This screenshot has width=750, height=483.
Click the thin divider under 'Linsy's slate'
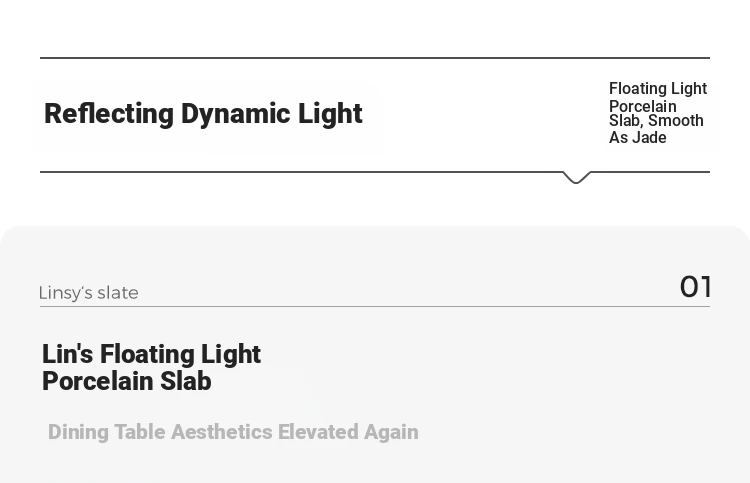point(375,307)
